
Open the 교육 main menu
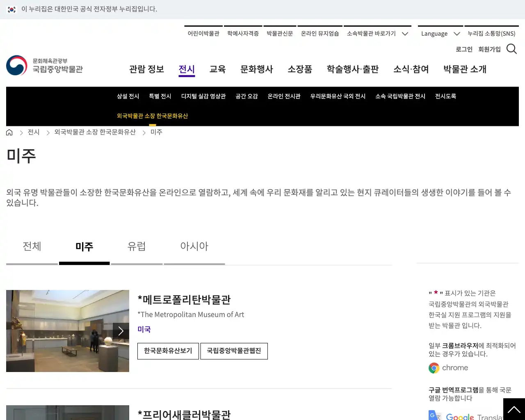point(217,69)
